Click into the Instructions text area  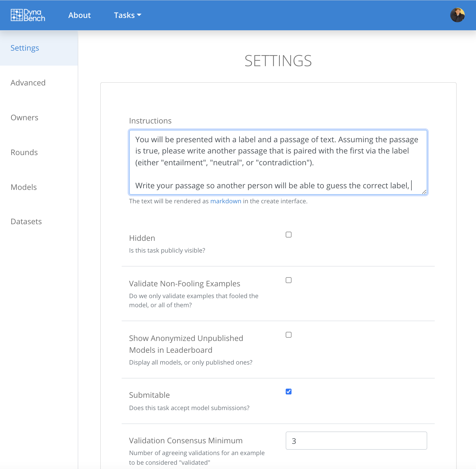(278, 162)
